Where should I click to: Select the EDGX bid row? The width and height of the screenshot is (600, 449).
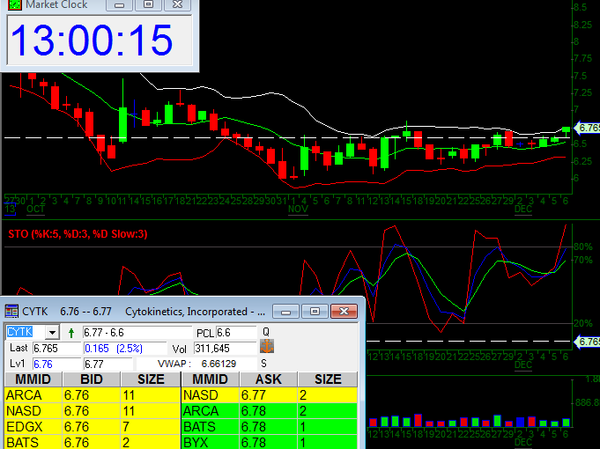pyautogui.click(x=90, y=426)
